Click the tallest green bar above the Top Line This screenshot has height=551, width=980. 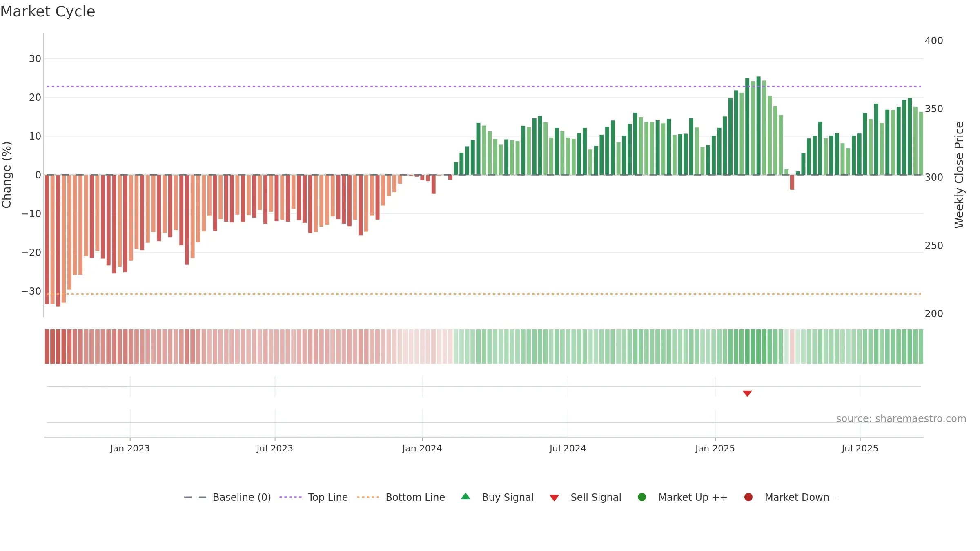point(758,126)
